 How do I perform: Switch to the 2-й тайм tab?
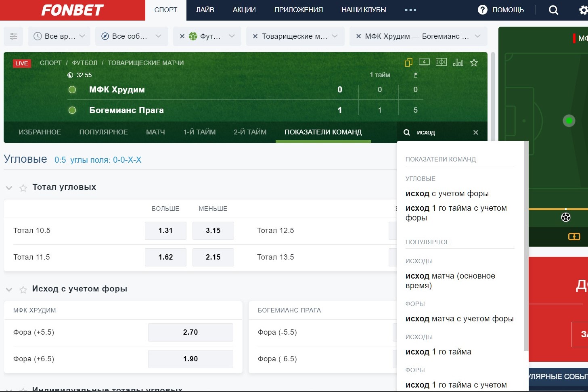click(x=250, y=132)
